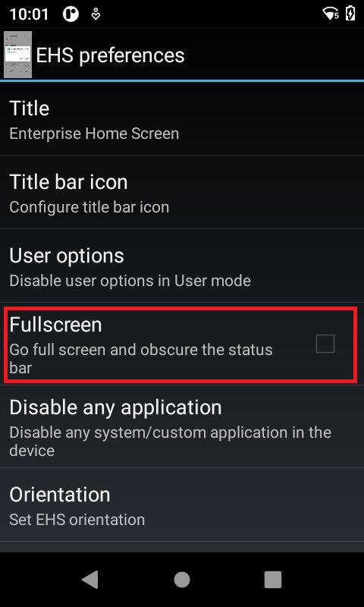Open the User options preference
This screenshot has width=364, height=607.
(x=182, y=266)
